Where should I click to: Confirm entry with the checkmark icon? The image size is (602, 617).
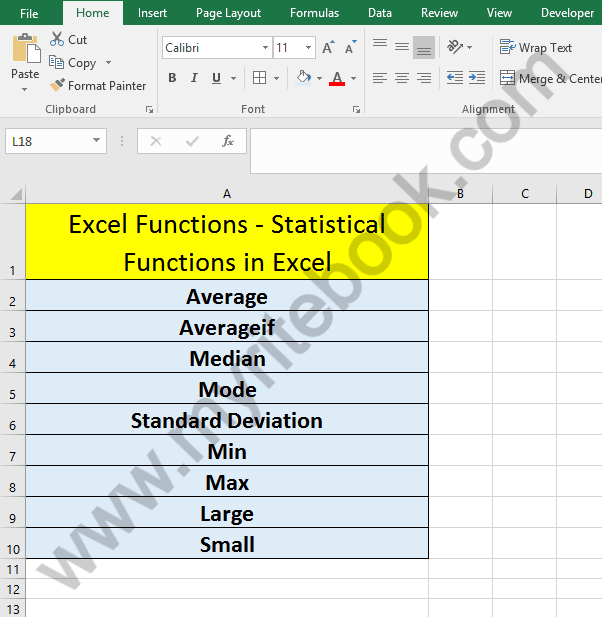[192, 141]
